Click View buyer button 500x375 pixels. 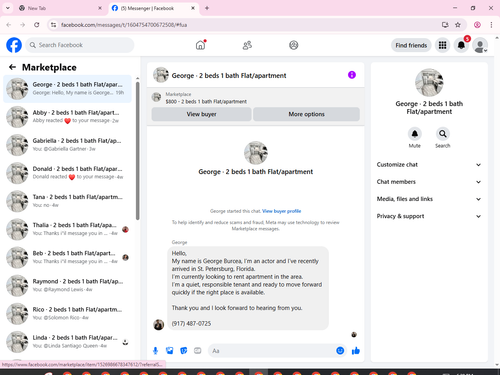[201, 114]
